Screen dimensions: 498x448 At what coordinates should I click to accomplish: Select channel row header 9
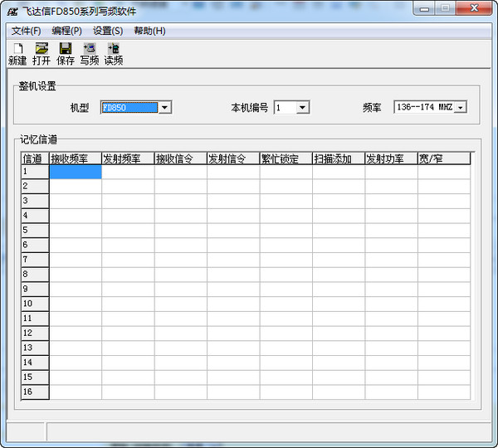coord(35,290)
